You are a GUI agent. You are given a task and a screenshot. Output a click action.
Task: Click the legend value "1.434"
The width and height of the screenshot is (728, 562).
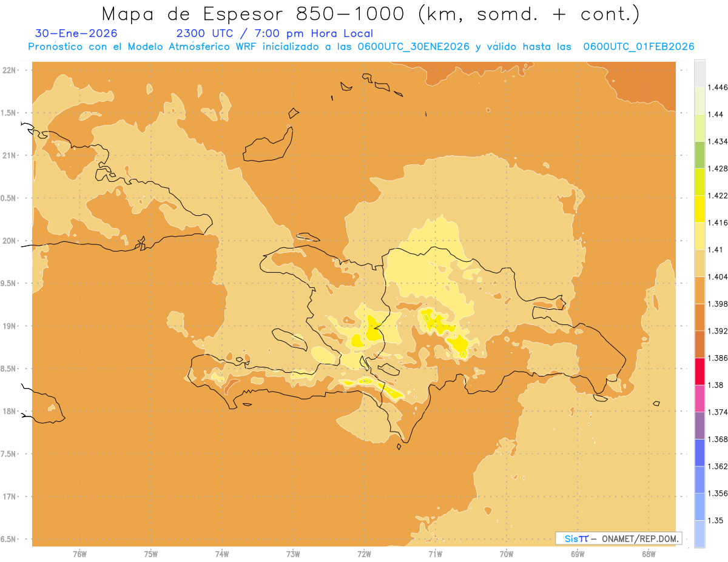click(x=718, y=141)
